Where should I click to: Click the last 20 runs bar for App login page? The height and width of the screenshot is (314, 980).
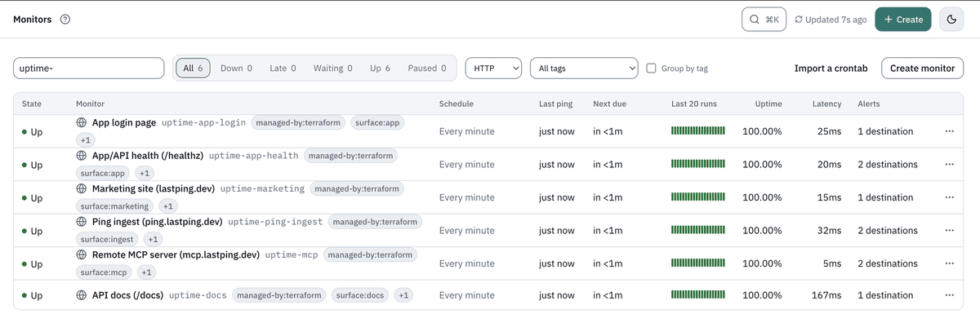pyautogui.click(x=697, y=130)
